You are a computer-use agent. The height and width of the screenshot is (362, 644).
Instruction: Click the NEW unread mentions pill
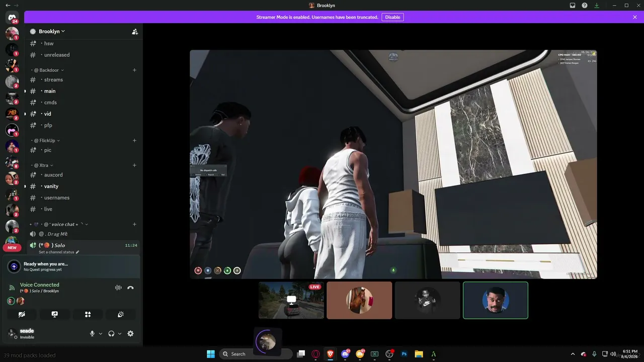[12, 247]
